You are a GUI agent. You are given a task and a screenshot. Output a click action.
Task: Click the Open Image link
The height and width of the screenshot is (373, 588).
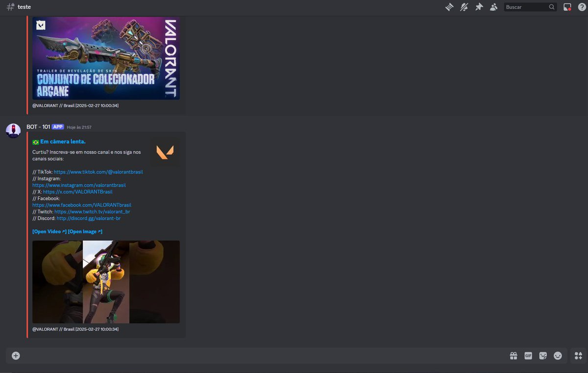[85, 232]
